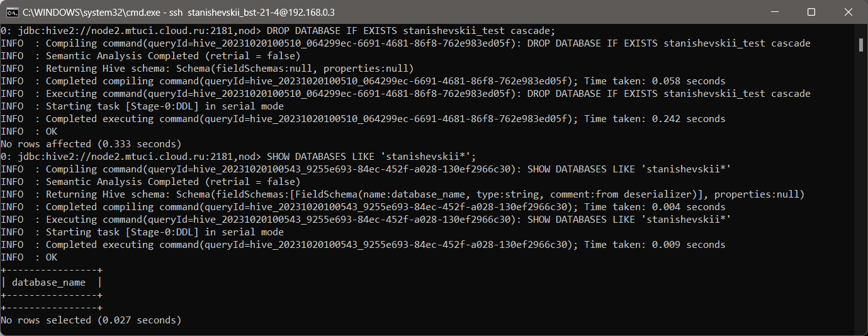868x336 pixels.
Task: Click the DROP DATABASE IF EXISTS prompt line
Action: (278, 31)
